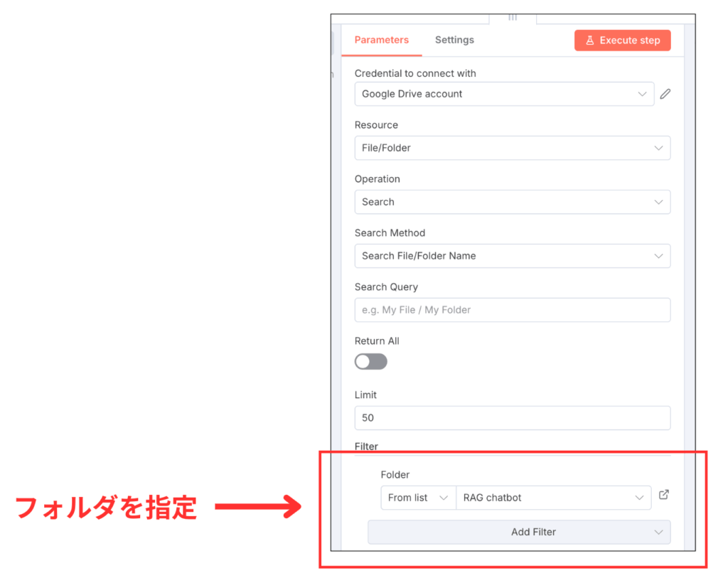Click the pencil icon to edit credentials
Viewport: 728px width, 578px height.
point(665,93)
